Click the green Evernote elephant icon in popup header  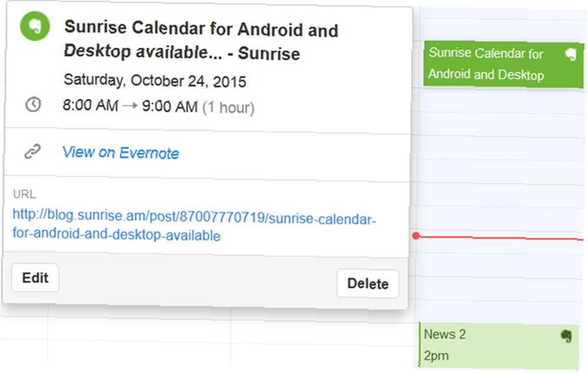pos(35,26)
